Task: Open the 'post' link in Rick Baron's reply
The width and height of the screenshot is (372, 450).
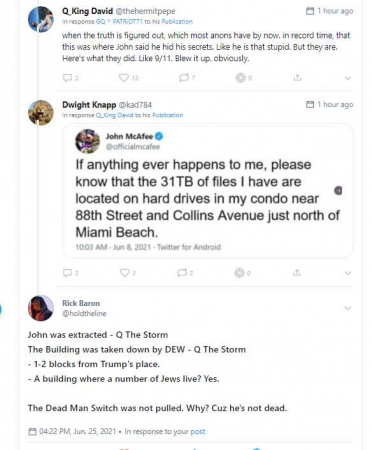Action: pyautogui.click(x=198, y=431)
